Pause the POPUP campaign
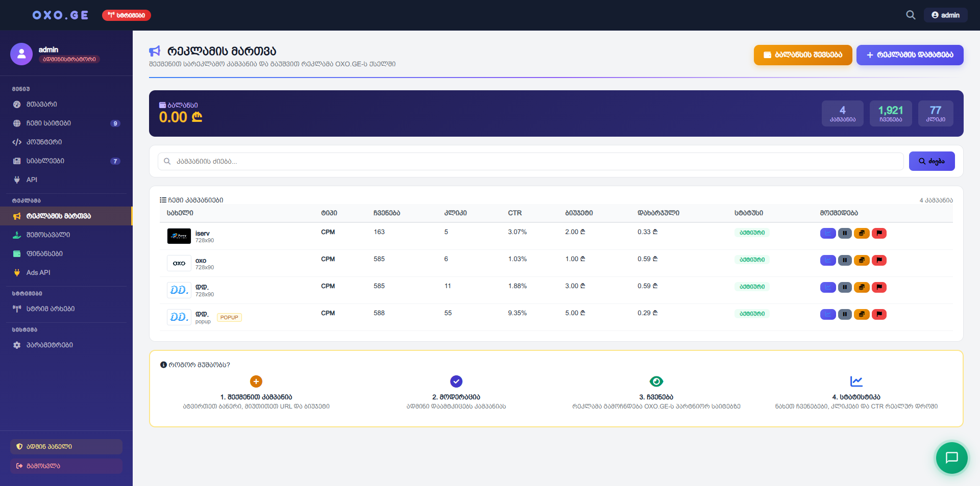980x486 pixels. tap(845, 314)
